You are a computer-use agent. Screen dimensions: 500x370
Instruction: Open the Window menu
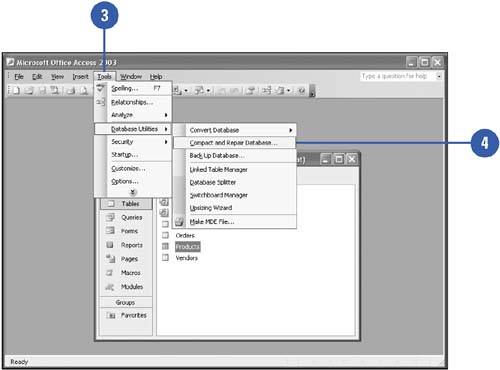tap(131, 77)
